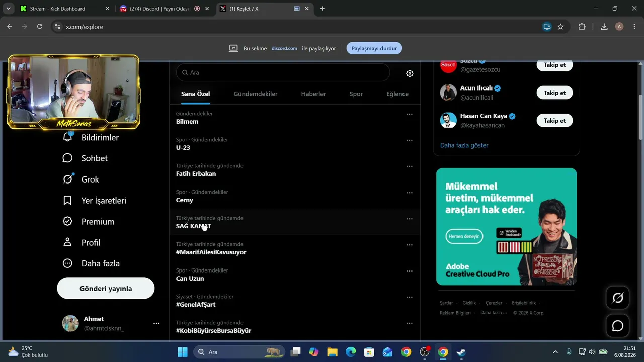The height and width of the screenshot is (362, 644).
Task: Click 'Hemen deneyin' in the Adobe ad
Action: click(464, 236)
